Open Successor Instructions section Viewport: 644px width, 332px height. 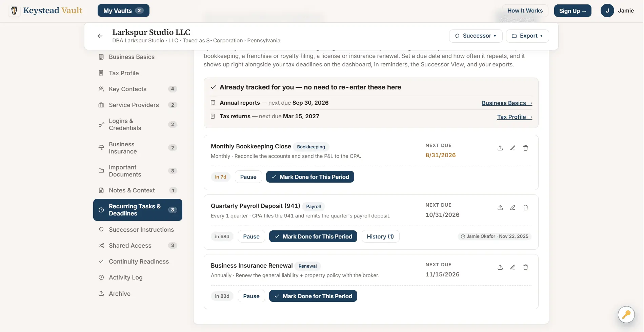coord(138,230)
